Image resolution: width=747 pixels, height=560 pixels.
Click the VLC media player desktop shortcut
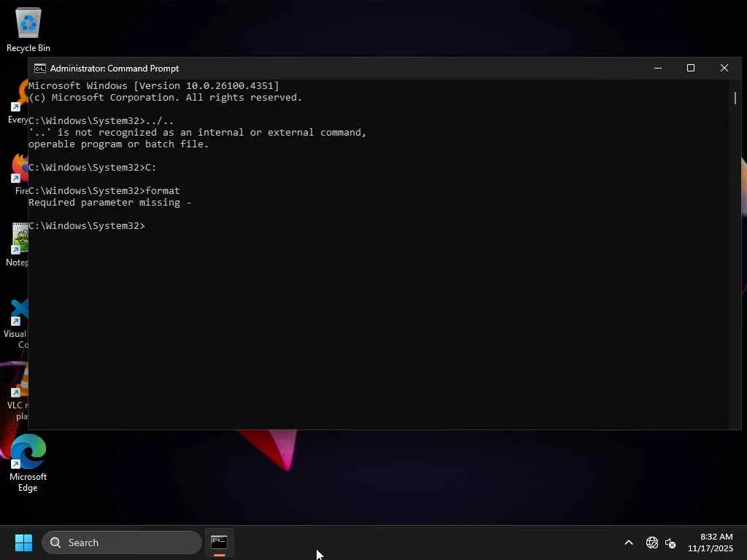pyautogui.click(x=18, y=393)
